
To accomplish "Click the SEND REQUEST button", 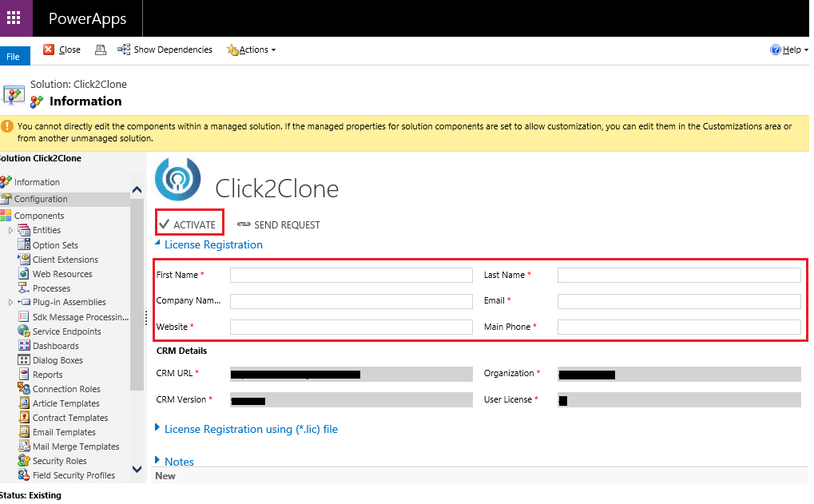I will click(279, 224).
